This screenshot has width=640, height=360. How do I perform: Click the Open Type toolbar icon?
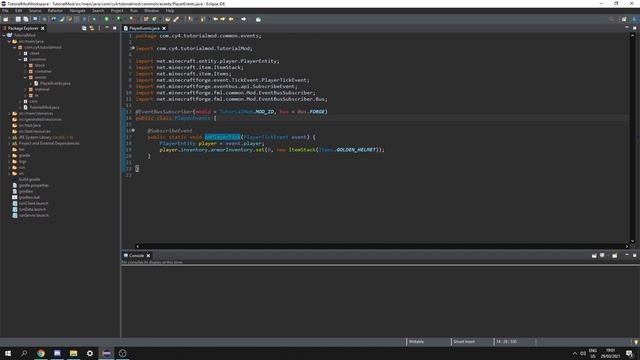tap(168, 19)
